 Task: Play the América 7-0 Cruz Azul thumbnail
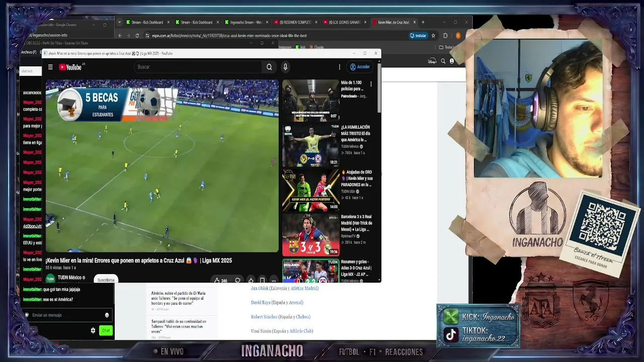(310, 145)
